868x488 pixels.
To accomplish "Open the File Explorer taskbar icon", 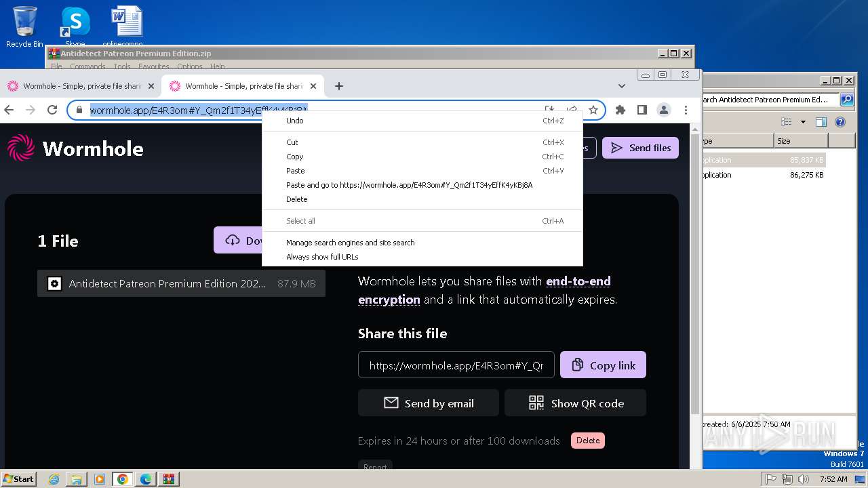I will click(77, 479).
